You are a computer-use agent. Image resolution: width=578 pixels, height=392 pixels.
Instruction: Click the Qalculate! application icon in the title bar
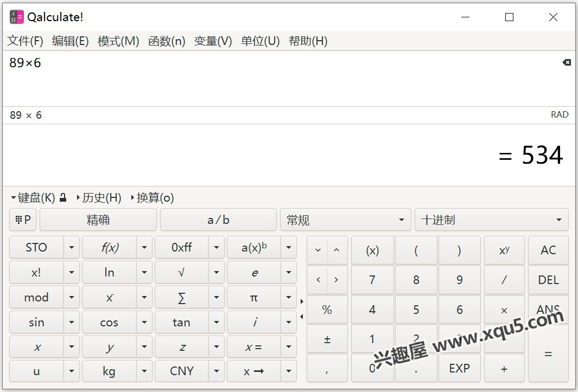click(x=17, y=17)
